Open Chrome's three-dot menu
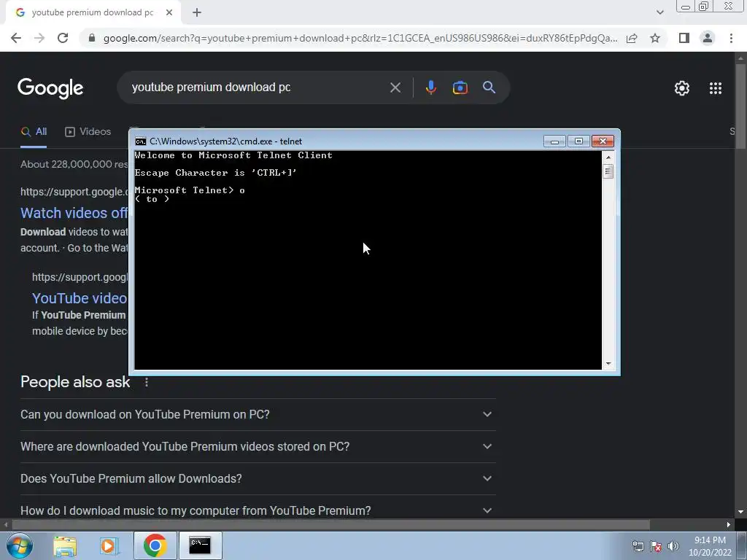 731,38
